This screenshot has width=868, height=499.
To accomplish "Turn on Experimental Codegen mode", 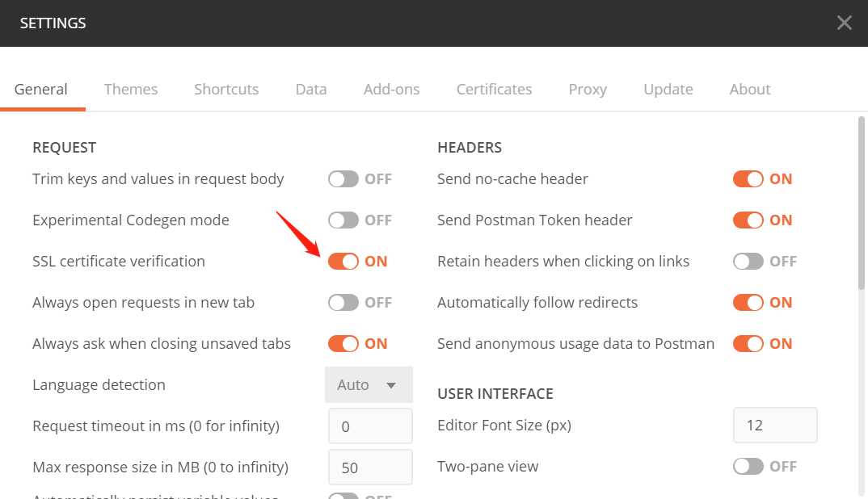I will coord(343,220).
